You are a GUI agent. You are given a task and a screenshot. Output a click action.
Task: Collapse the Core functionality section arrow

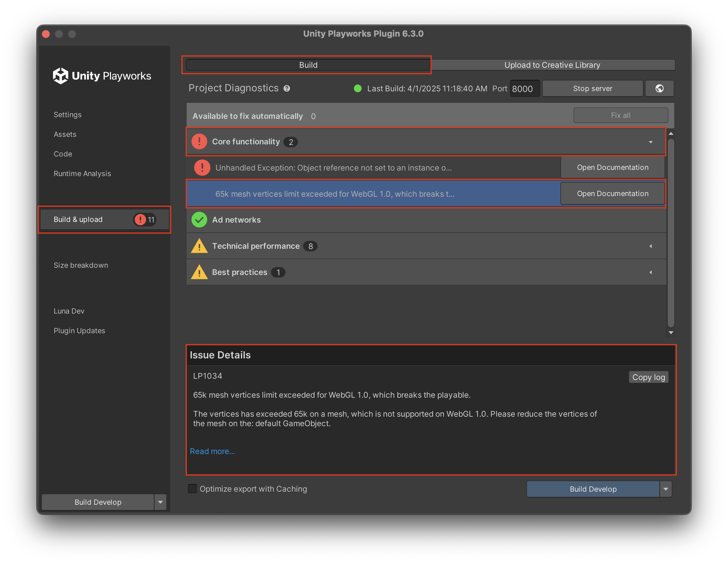click(650, 142)
